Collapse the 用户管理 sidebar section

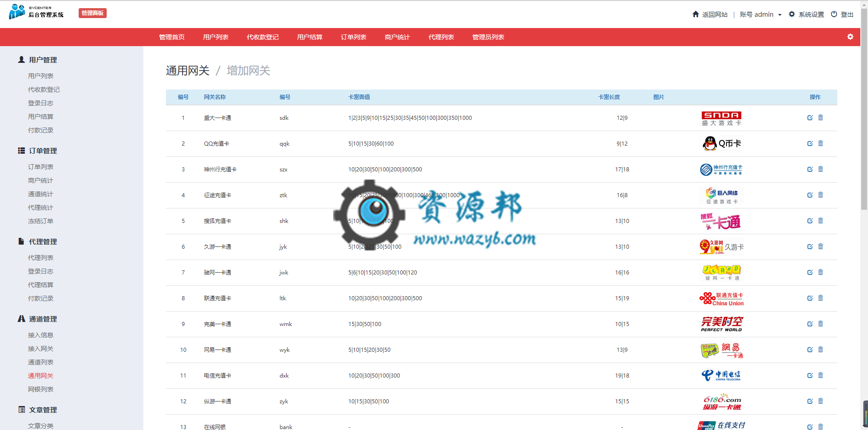(x=38, y=60)
